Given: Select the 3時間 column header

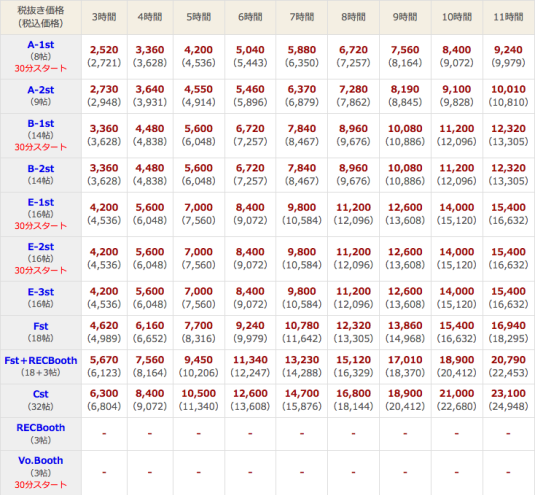Looking at the screenshot, I should click(x=104, y=17).
